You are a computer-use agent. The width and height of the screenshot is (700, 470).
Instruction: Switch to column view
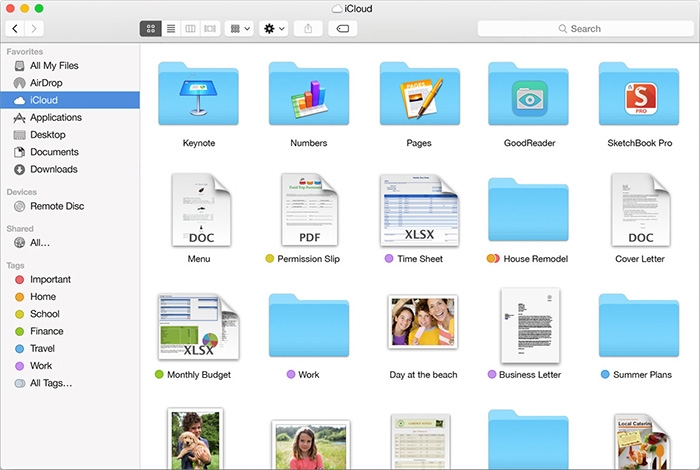pyautogui.click(x=191, y=29)
